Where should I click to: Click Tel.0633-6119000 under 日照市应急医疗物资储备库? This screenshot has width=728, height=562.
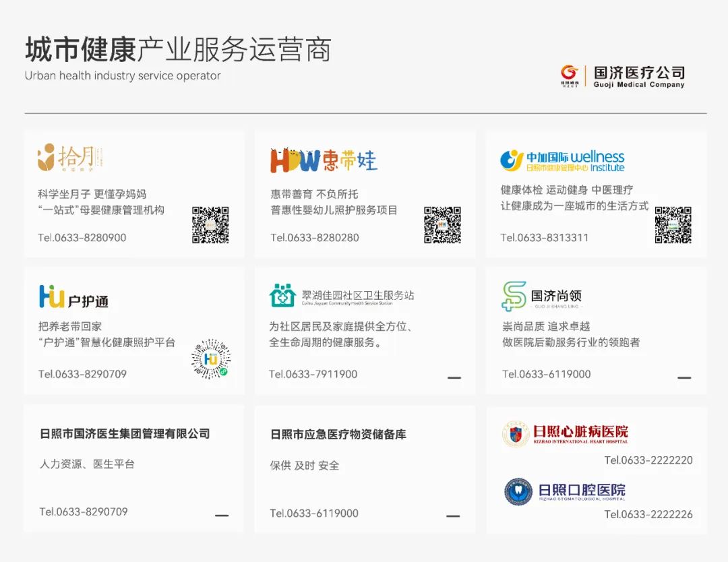(x=314, y=513)
